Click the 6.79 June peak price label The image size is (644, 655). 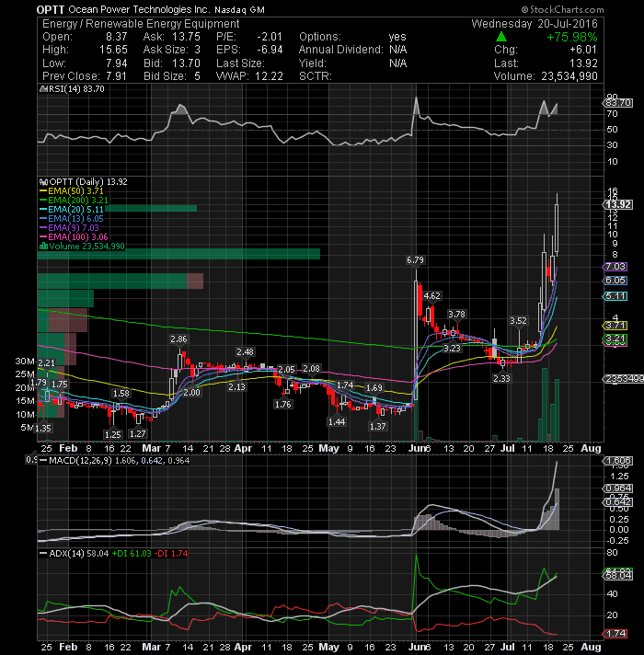point(416,260)
